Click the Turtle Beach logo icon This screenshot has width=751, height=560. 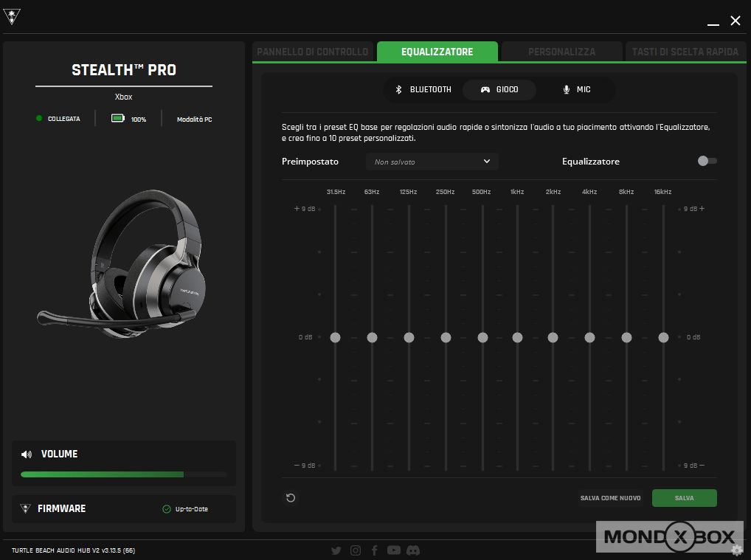click(12, 17)
